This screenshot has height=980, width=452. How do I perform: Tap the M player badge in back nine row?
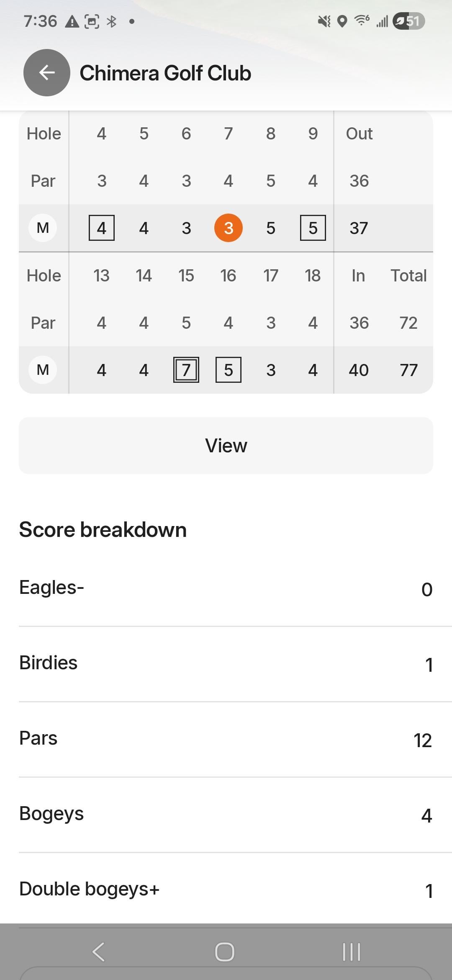[43, 370]
